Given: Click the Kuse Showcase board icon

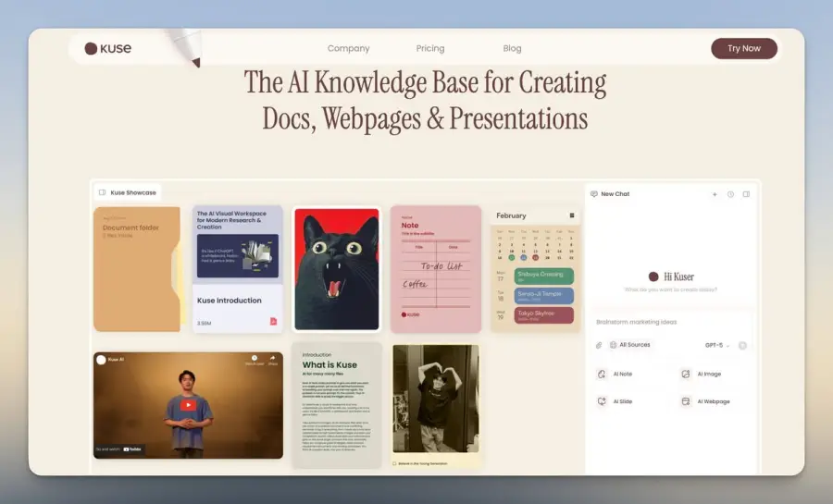Looking at the screenshot, I should 103,192.
